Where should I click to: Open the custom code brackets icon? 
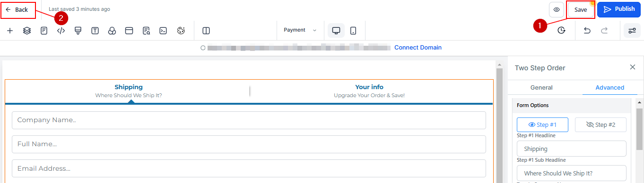61,31
